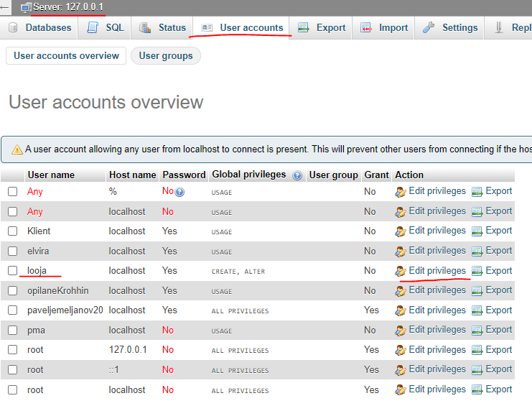Click the help icon in the % host password cell
Screen dimensions: 532x406
179,192
